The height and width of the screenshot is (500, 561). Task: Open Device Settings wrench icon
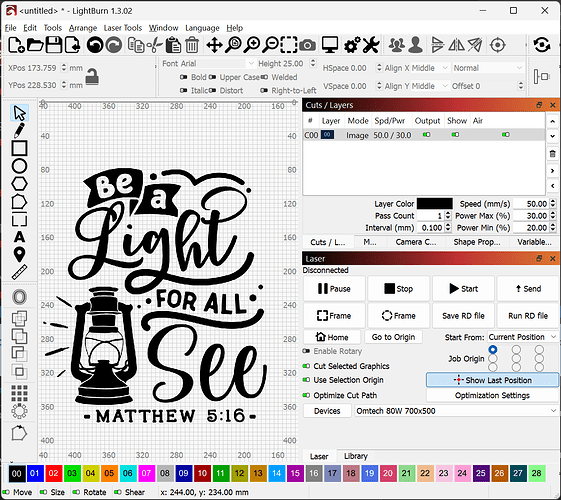coord(371,45)
